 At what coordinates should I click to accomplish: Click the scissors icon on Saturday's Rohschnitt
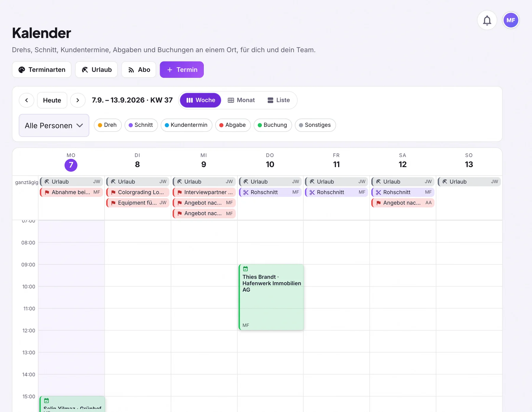379,192
